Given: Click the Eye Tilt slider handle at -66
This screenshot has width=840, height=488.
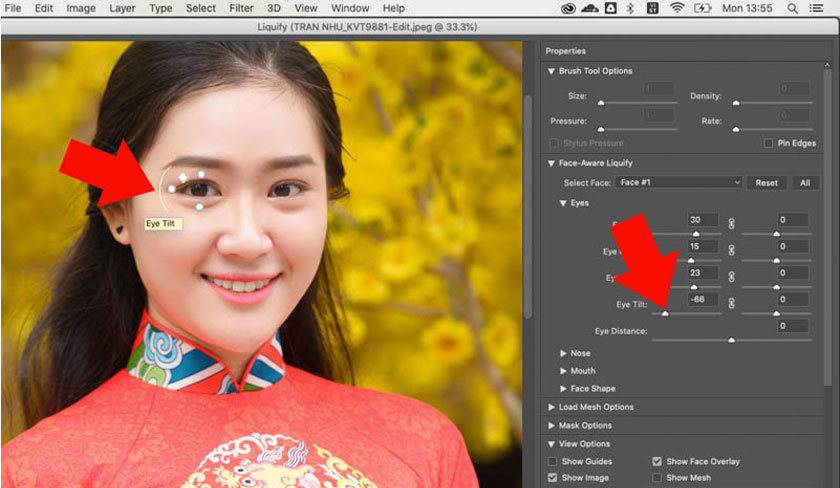Looking at the screenshot, I should click(665, 313).
